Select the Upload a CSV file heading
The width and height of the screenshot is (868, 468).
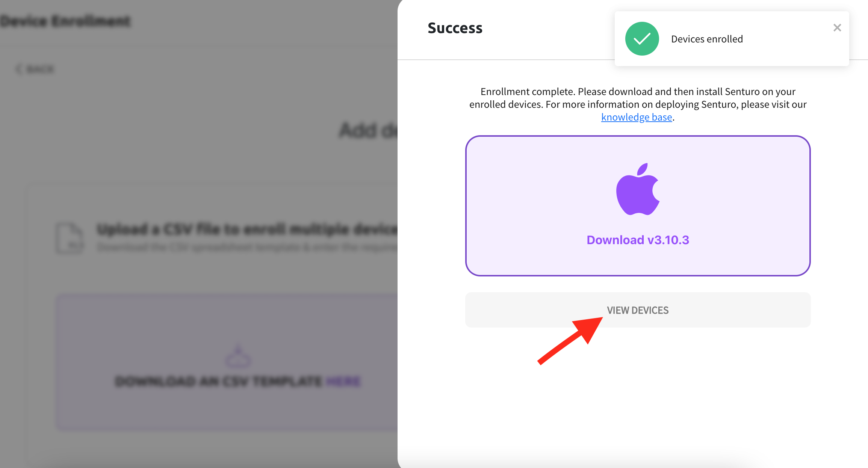247,229
